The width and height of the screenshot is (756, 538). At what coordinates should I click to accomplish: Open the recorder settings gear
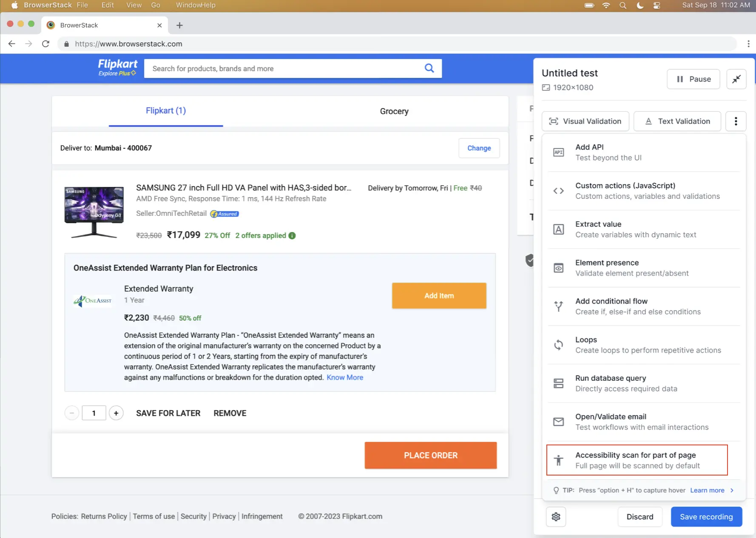[556, 517]
